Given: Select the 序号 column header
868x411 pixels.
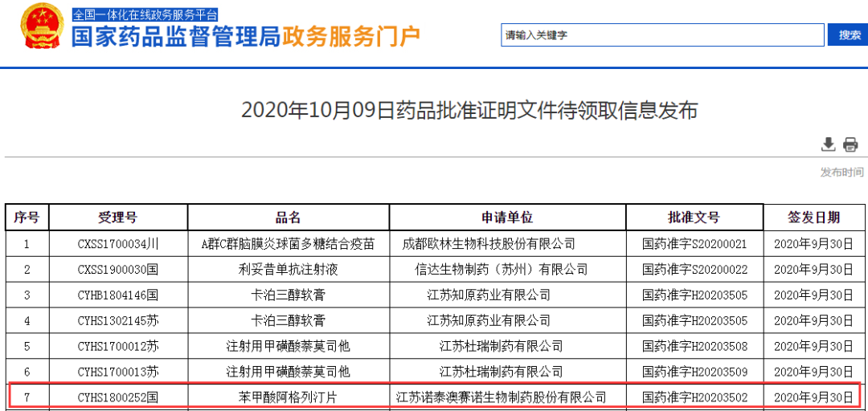Looking at the screenshot, I should coord(27,218).
